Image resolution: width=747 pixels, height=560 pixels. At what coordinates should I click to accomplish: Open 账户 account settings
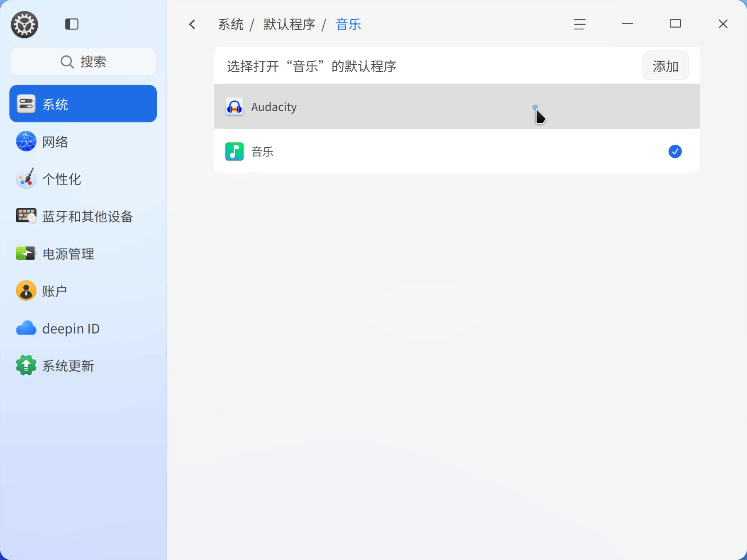(x=83, y=291)
